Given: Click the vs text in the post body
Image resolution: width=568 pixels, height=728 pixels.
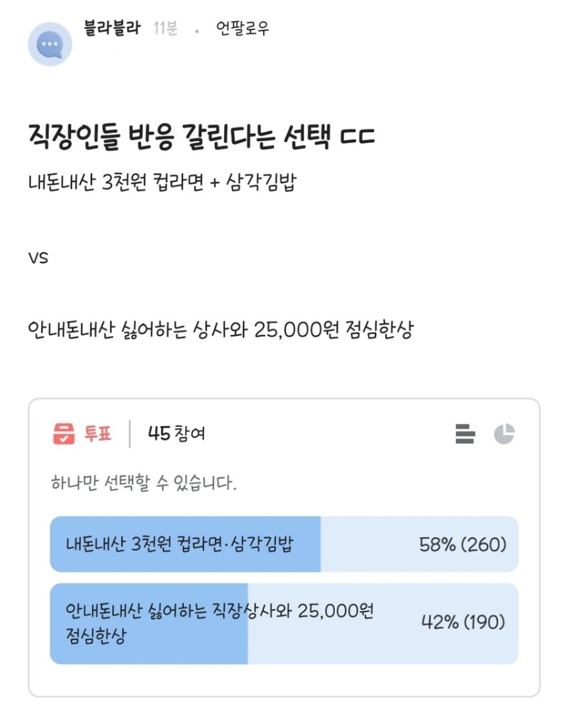Looking at the screenshot, I should click(x=38, y=258).
